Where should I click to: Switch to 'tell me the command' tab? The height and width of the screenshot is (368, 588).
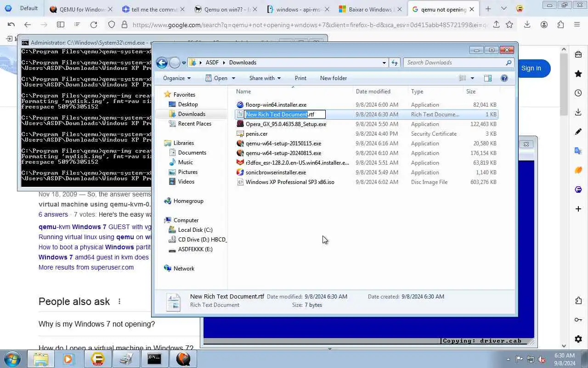tap(153, 9)
